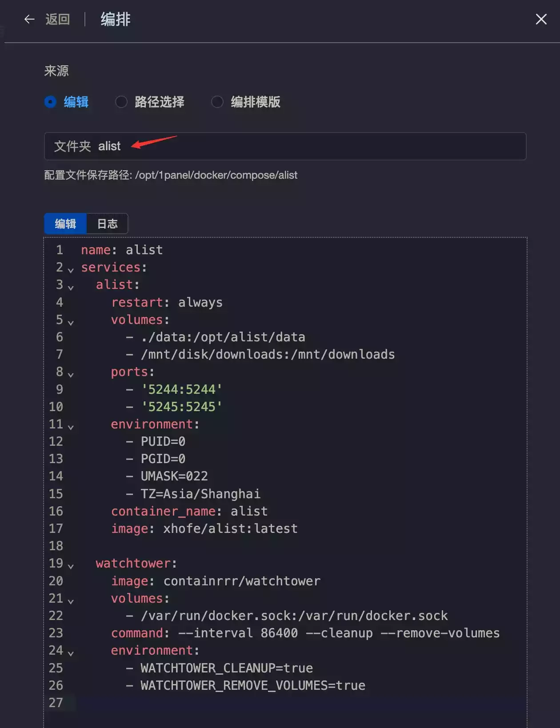Collapse environment block at line 11
Viewport: 560px width, 728px height.
click(71, 426)
